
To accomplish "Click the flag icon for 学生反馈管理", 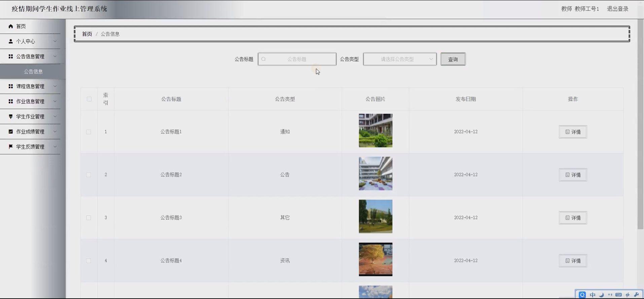I will [10, 147].
